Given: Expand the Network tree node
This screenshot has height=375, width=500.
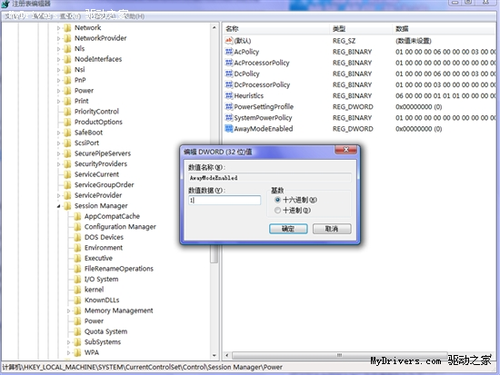Looking at the screenshot, I should (x=59, y=28).
